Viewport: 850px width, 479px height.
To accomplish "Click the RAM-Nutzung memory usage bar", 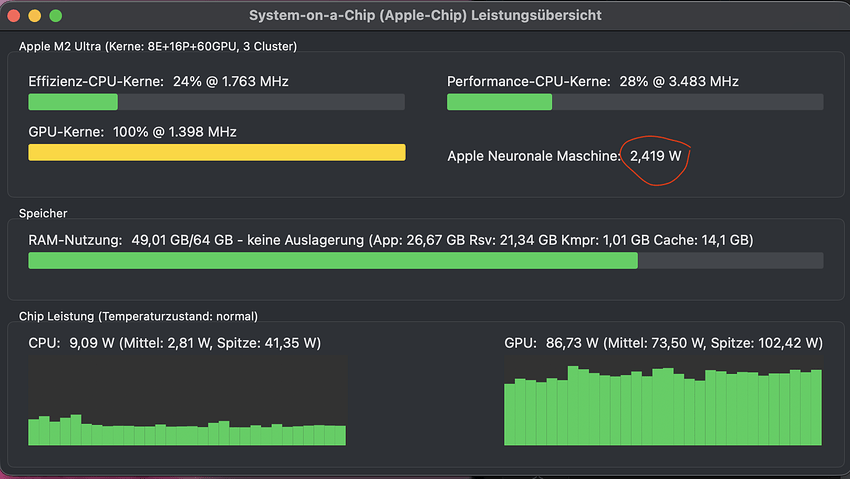I will (x=425, y=261).
